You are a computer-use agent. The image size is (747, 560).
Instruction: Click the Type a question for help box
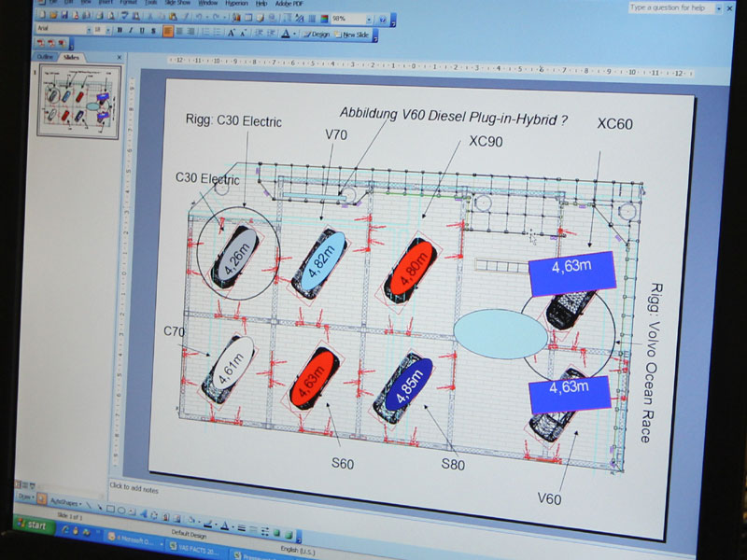(x=670, y=7)
